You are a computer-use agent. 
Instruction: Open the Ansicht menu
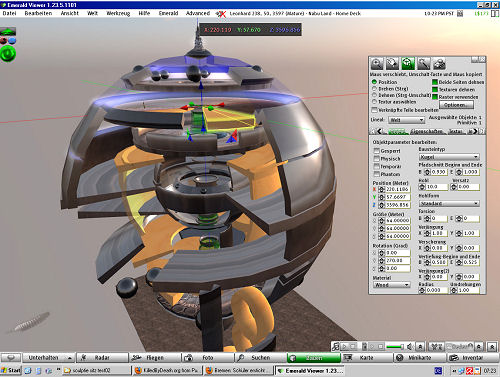[x=69, y=13]
